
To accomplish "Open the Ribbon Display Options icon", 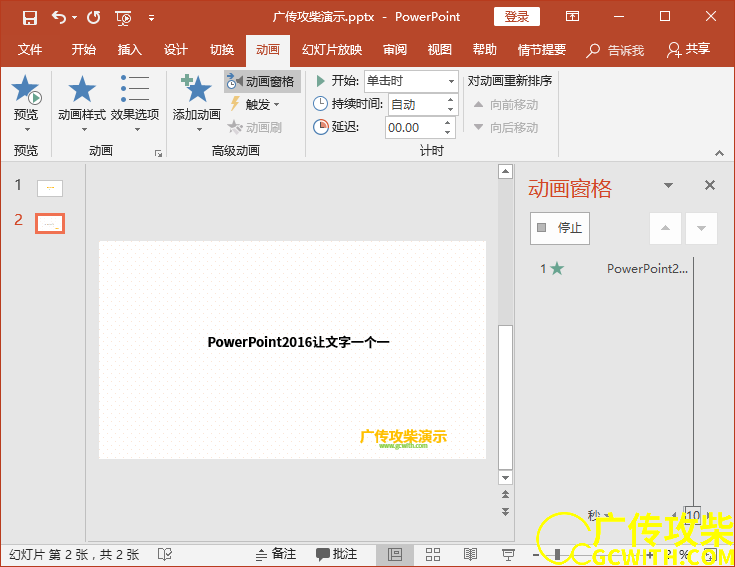I will click(x=572, y=16).
